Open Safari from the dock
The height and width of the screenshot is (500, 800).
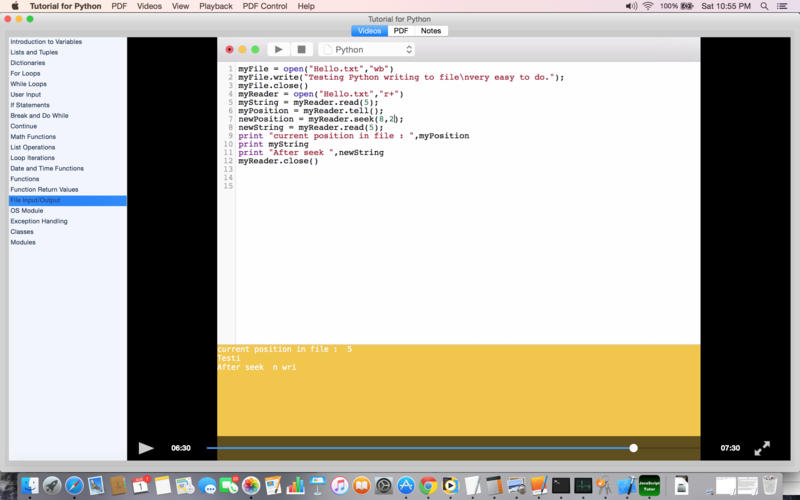(74, 485)
